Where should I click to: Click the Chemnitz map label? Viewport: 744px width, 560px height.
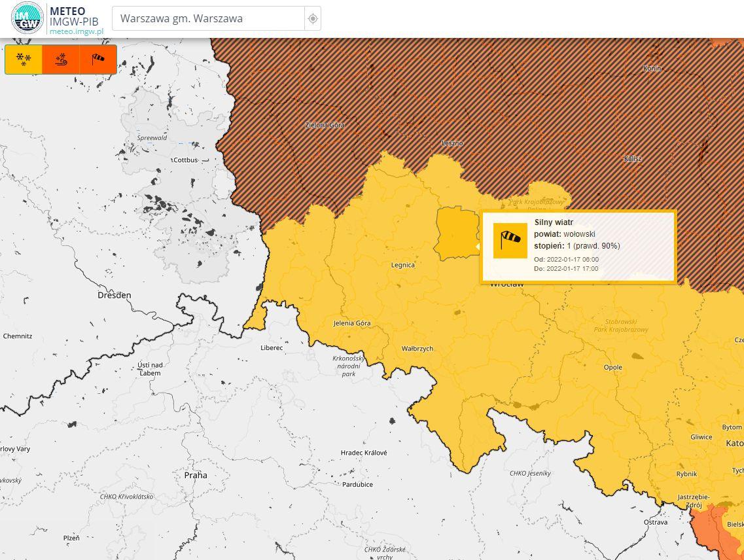pos(18,336)
